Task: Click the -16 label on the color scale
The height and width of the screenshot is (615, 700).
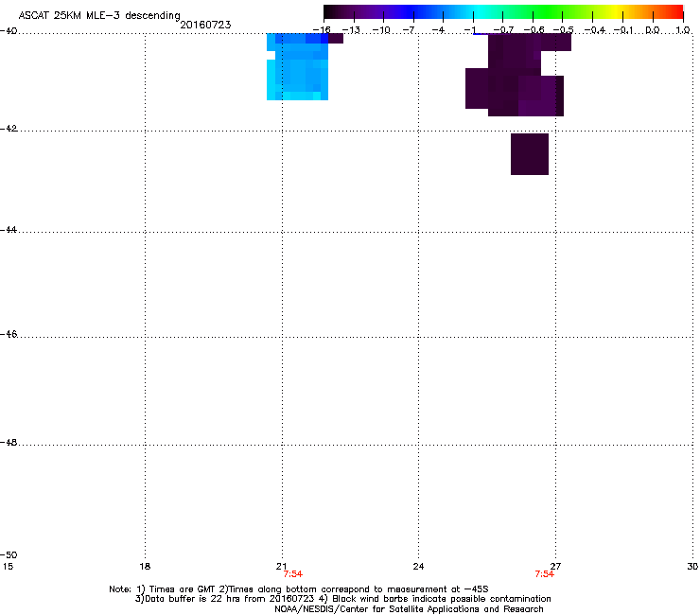Action: [x=322, y=30]
